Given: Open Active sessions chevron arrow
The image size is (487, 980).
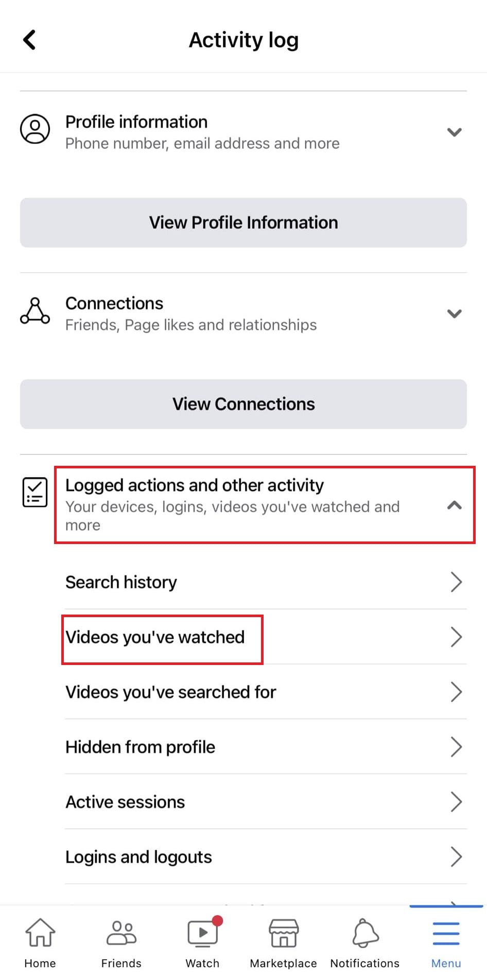Looking at the screenshot, I should point(456,802).
